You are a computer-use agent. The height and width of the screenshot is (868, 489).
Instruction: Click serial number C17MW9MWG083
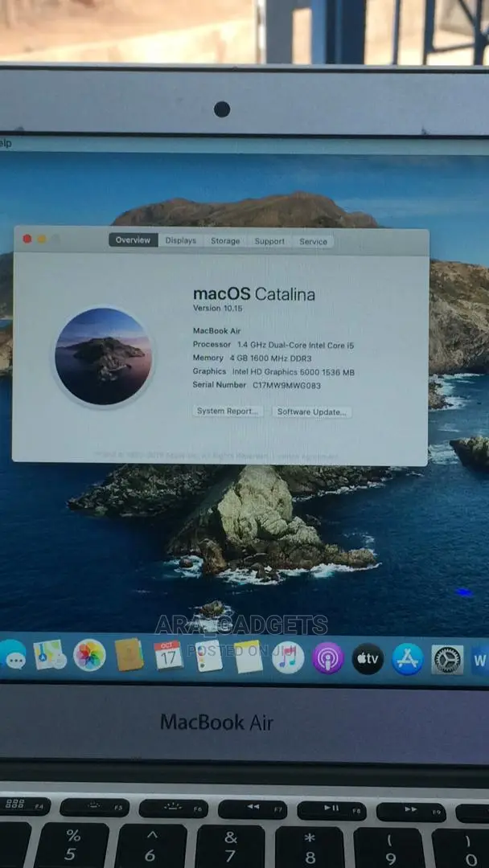287,385
